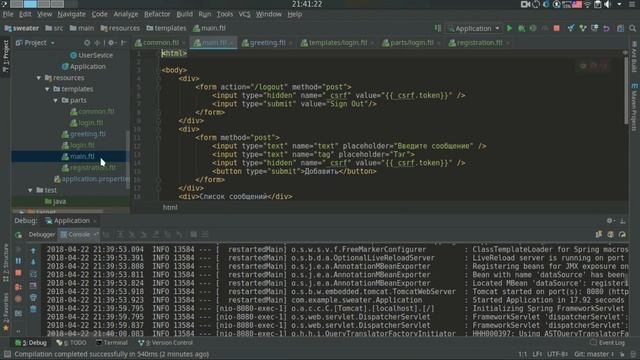
Task: Open Git: master branch popup
Action: (593, 354)
